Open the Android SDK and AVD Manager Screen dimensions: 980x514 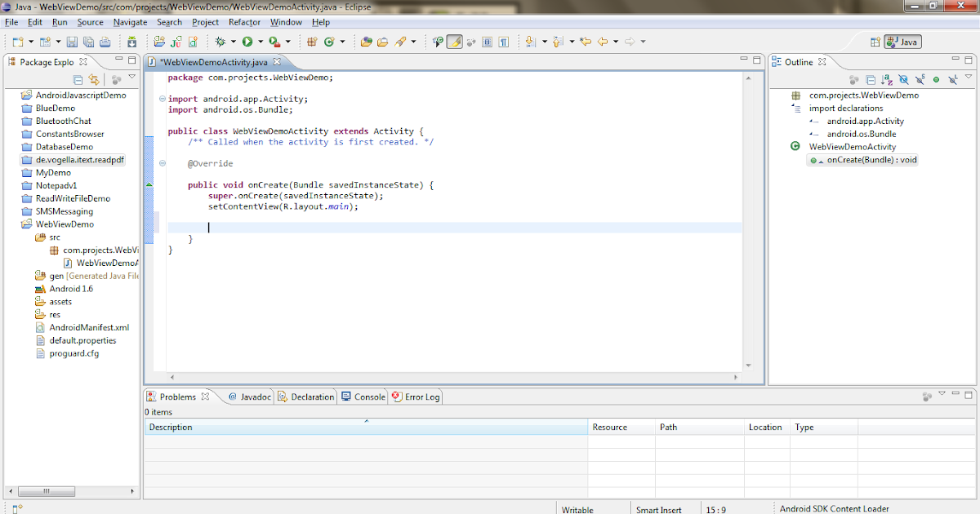131,42
